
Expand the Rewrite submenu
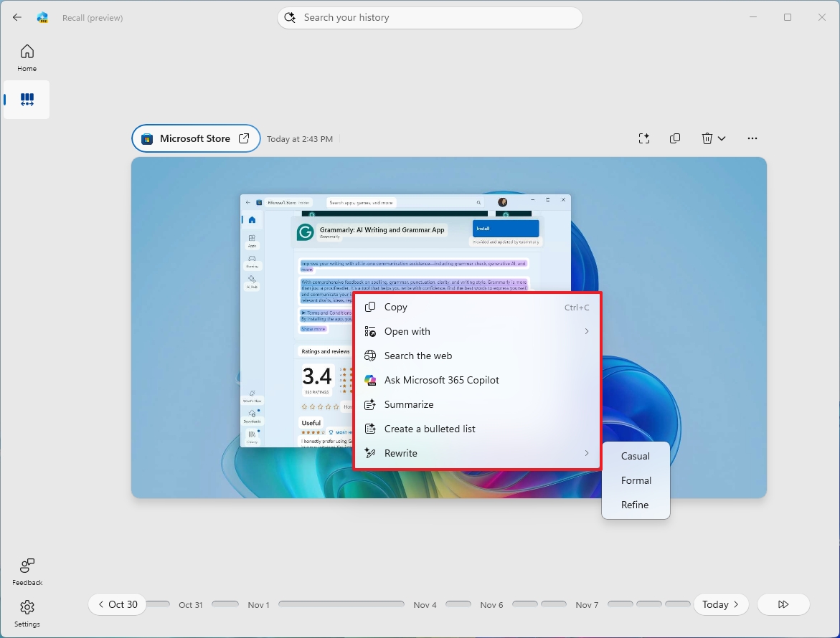tap(585, 453)
